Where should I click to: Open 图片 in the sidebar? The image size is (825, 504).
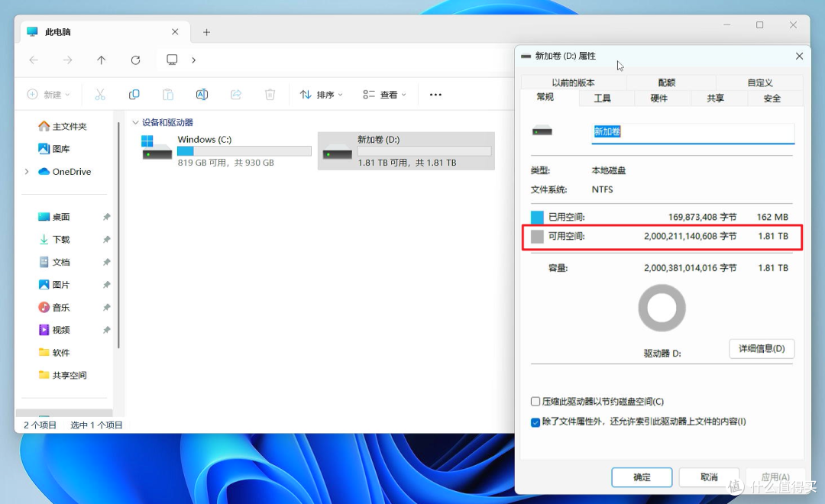click(x=53, y=285)
